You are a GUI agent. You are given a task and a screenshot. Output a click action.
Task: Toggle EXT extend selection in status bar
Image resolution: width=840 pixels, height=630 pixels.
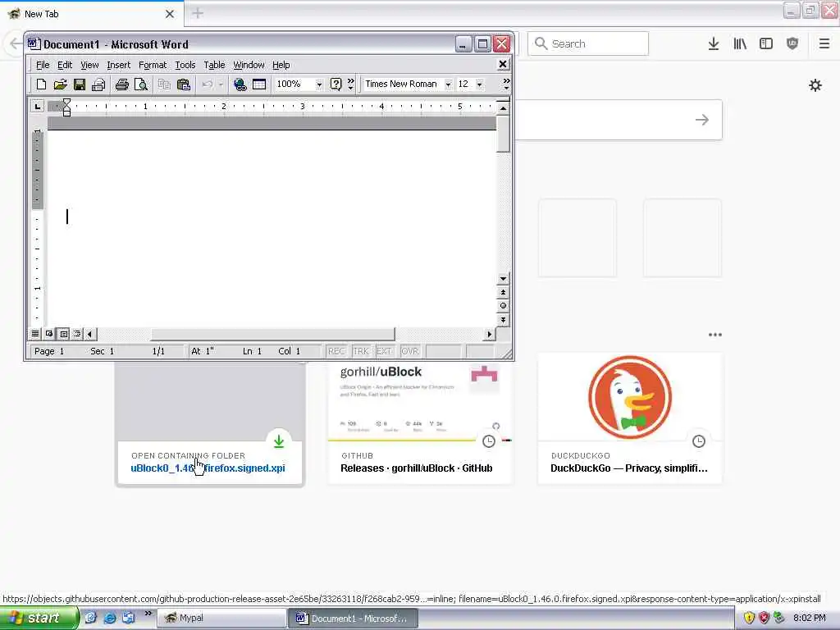click(x=384, y=351)
